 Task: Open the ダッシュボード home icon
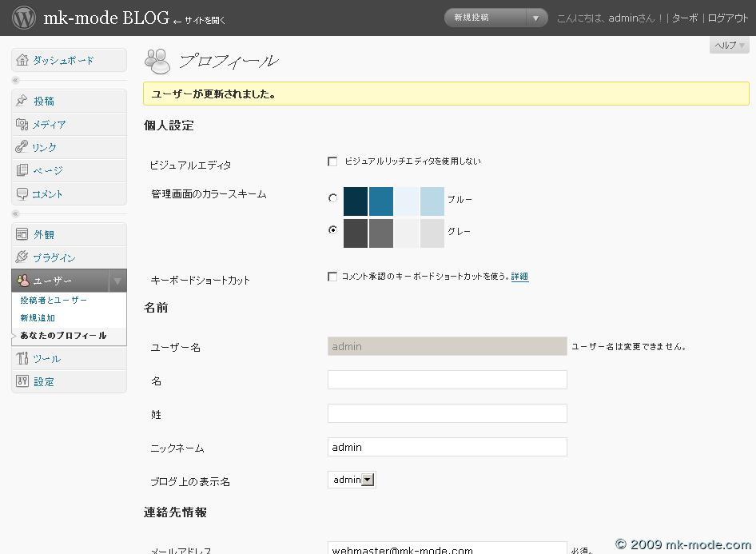pos(22,61)
